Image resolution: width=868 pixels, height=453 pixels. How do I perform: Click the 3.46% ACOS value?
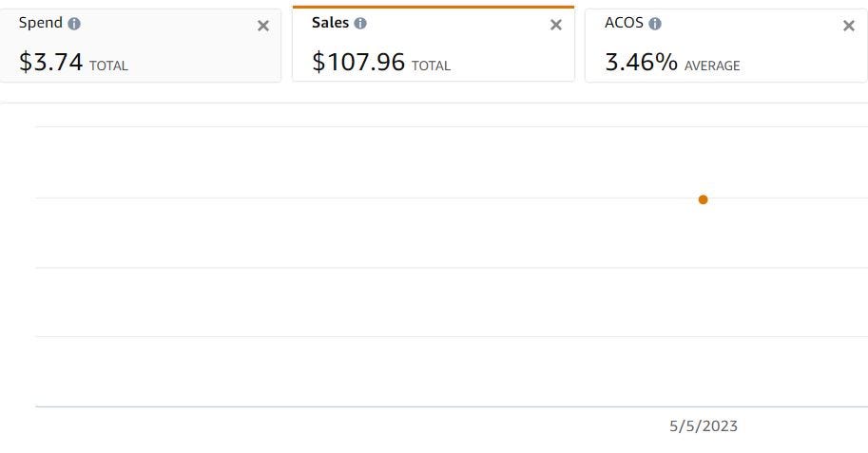click(x=641, y=62)
